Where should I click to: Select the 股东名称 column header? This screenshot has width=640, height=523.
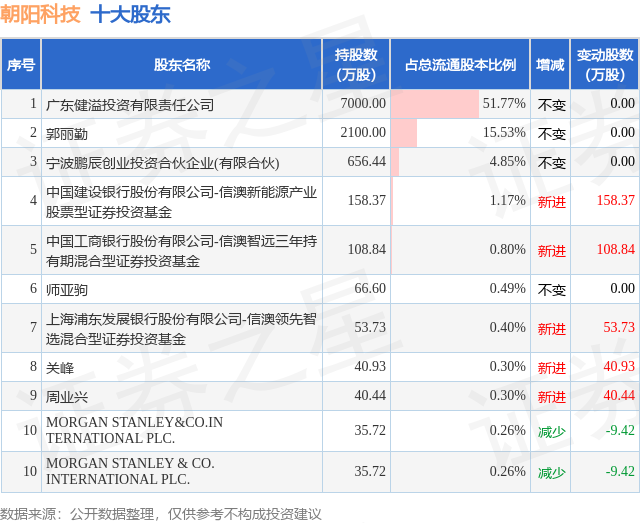(x=182, y=65)
